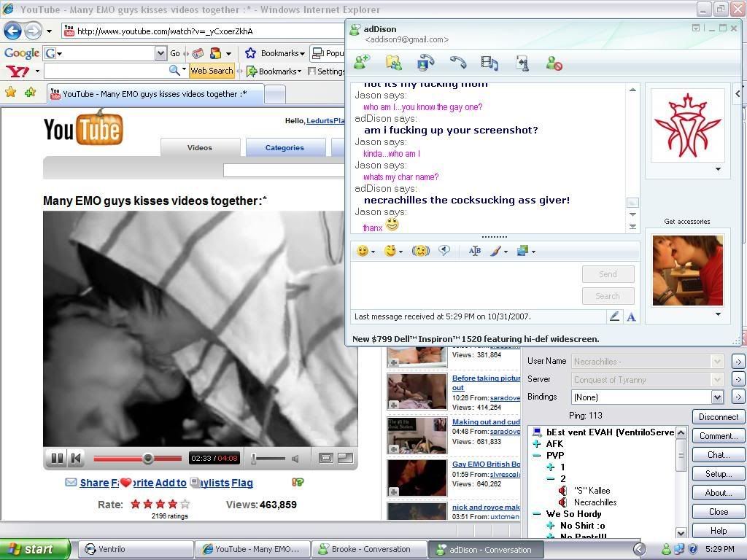Start a video call in the adDison conversation
The image size is (747, 560).
425,63
